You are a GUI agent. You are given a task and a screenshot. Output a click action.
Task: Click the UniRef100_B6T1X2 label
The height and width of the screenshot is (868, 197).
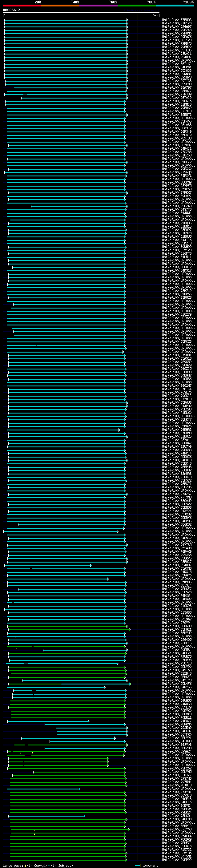(176, 64)
